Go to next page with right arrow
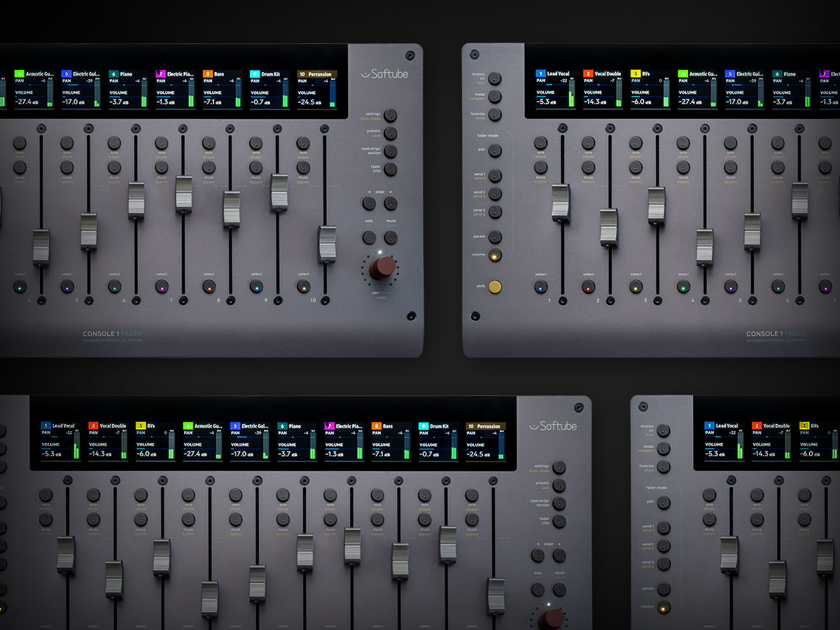Viewport: 840px width, 630px height. pos(391,202)
